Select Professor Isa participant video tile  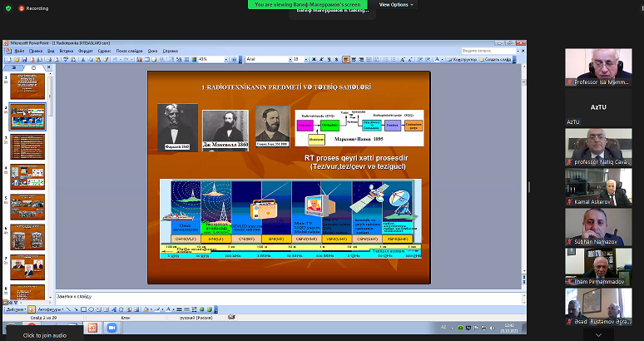point(598,67)
